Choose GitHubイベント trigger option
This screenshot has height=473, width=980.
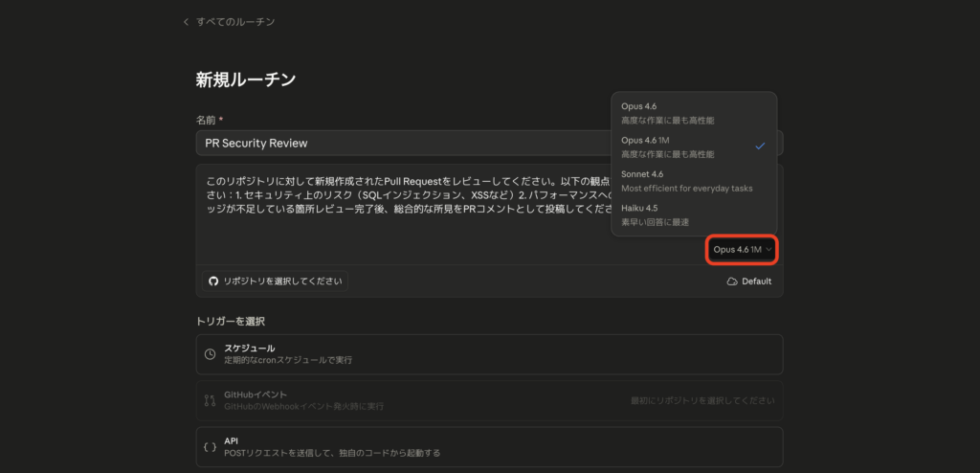(489, 400)
